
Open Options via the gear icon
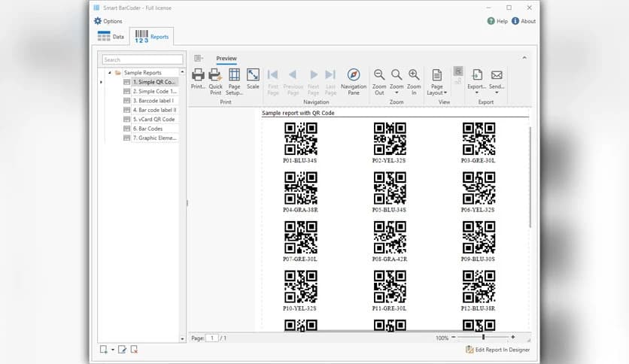[98, 21]
